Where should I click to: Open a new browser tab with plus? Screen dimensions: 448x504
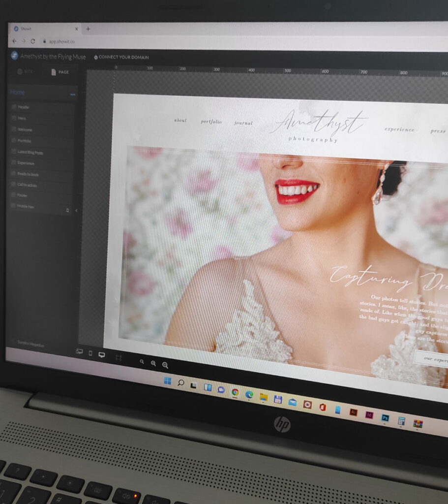[x=88, y=29]
